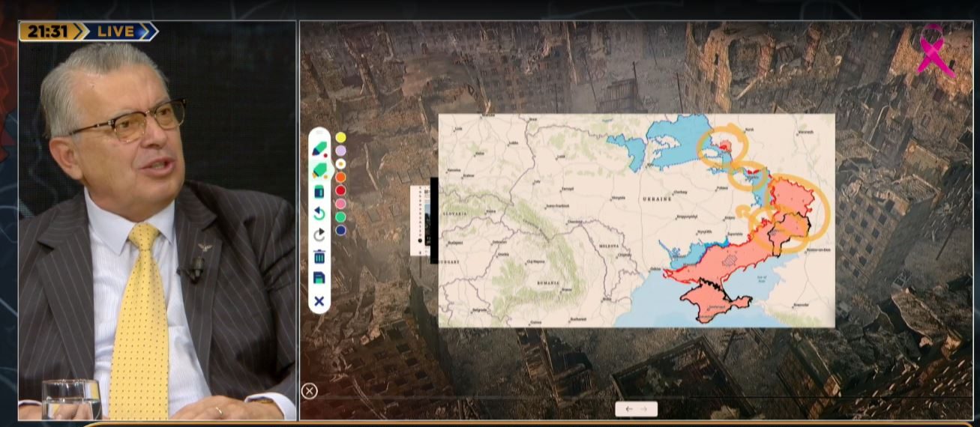Redo the drawing stroke
The height and width of the screenshot is (427, 980).
319,235
